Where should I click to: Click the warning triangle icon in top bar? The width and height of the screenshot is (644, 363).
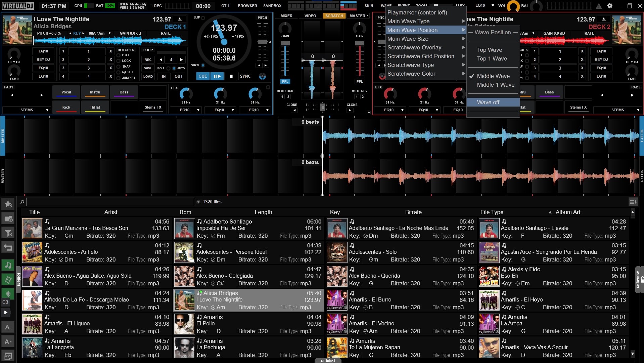tap(599, 6)
